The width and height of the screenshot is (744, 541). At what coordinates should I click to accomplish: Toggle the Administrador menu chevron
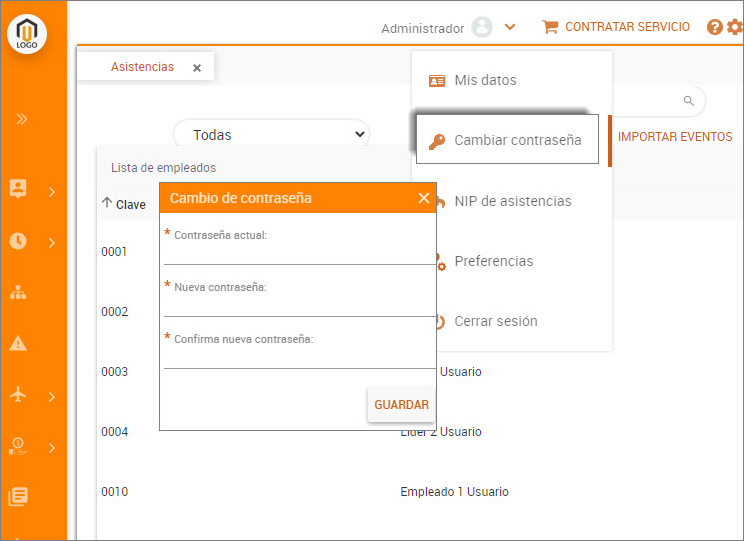click(x=510, y=28)
